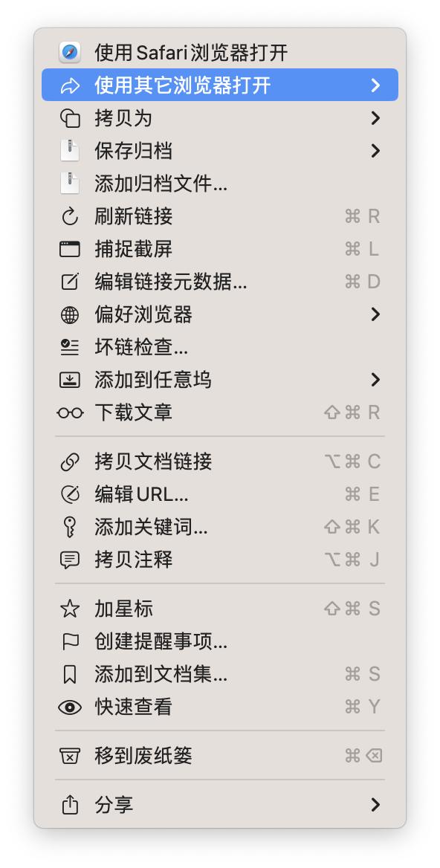Click the trash bin icon for 移到废纸篓
440x868 pixels.
coord(70,756)
